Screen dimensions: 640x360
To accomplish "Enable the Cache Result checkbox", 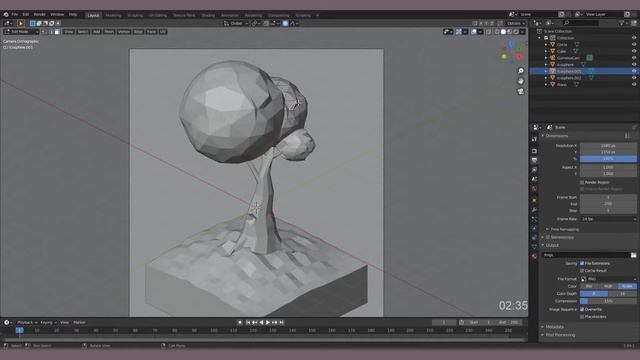I will click(582, 271).
